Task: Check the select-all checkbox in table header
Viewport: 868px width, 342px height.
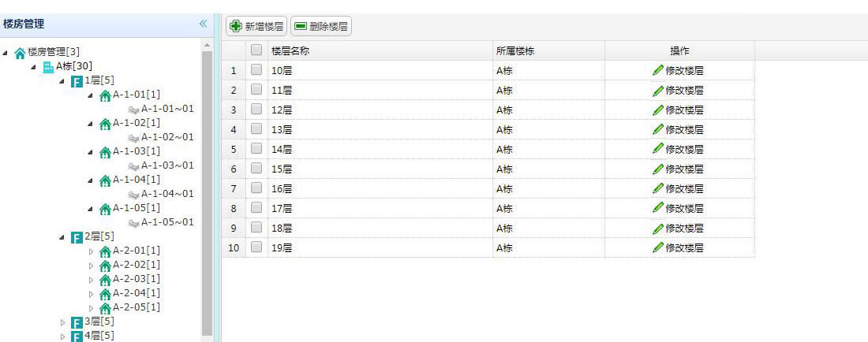Action: 256,50
